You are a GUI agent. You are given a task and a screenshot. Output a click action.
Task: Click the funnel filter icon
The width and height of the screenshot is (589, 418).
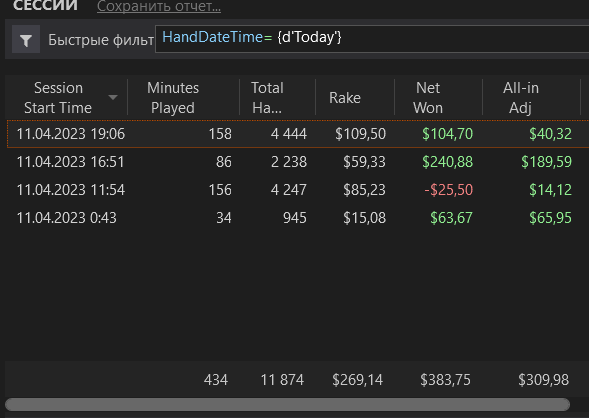(x=26, y=39)
